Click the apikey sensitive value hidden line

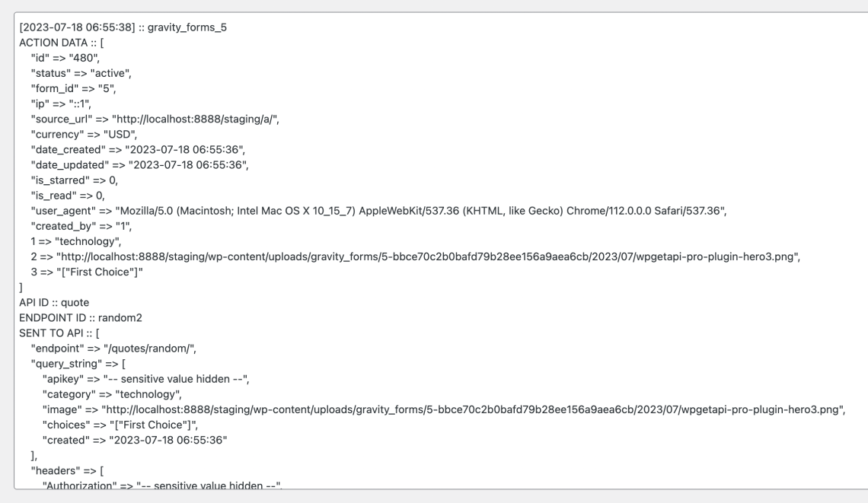pos(146,379)
